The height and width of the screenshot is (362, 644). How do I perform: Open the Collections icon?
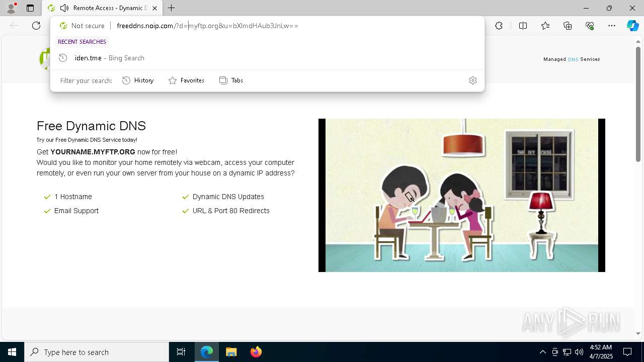pyautogui.click(x=568, y=26)
